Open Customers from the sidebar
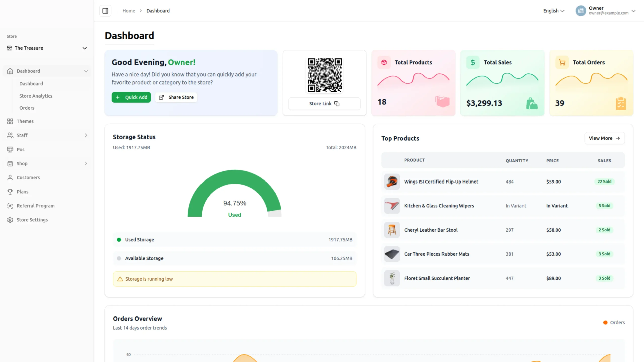This screenshot has width=644, height=362. (x=28, y=177)
